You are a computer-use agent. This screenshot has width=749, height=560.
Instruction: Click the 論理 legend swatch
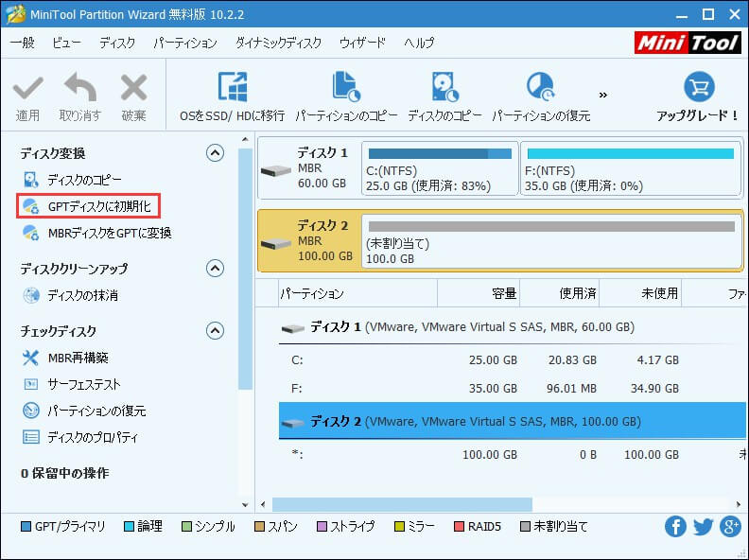pos(129,527)
